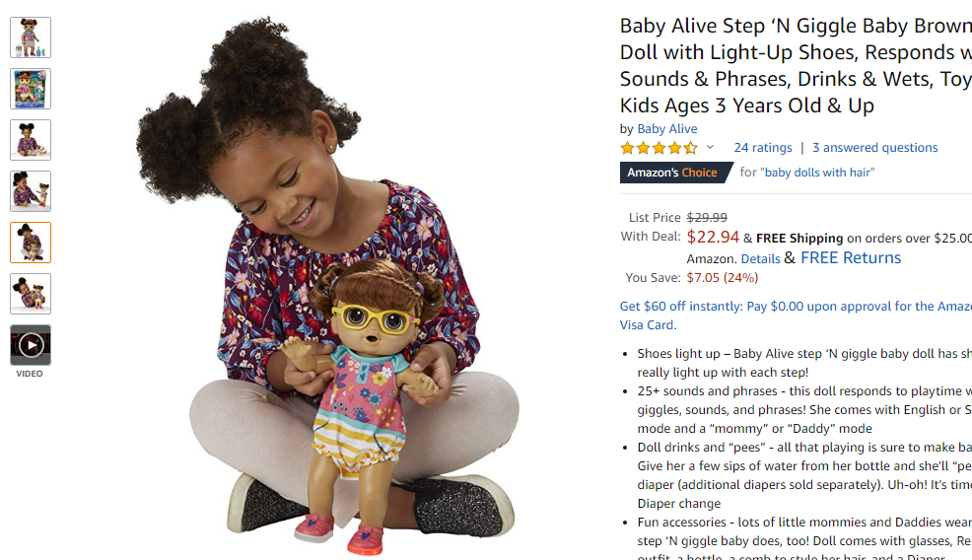This screenshot has height=560, width=972.
Task: Open the "baby dolls with hair" link
Action: pos(817,173)
